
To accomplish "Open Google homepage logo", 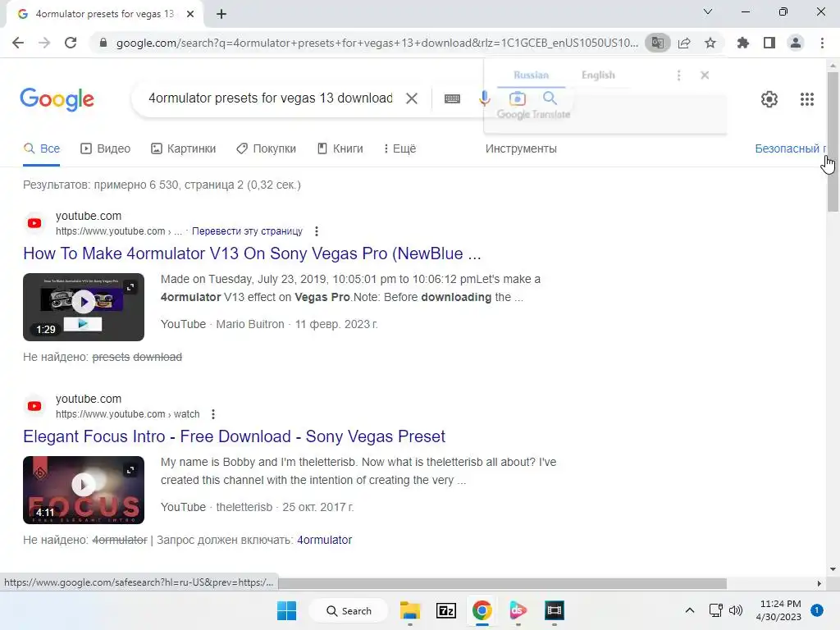I will pos(57,99).
